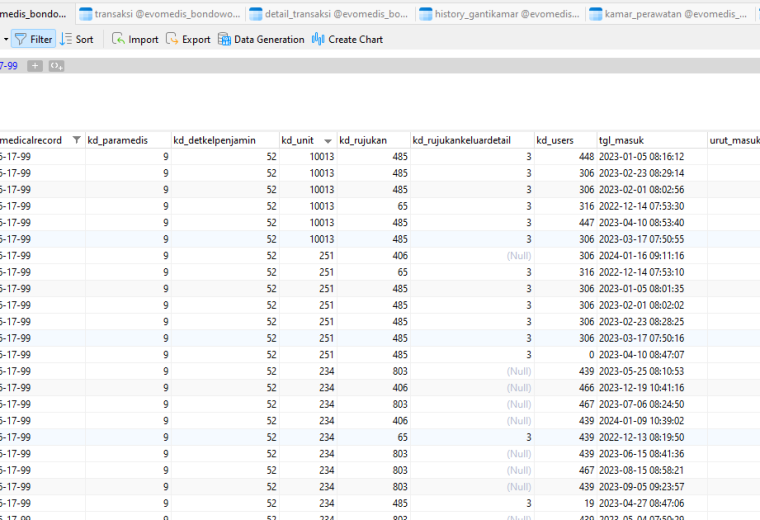
Task: Click the funnel Filter icon
Action: click(20, 39)
